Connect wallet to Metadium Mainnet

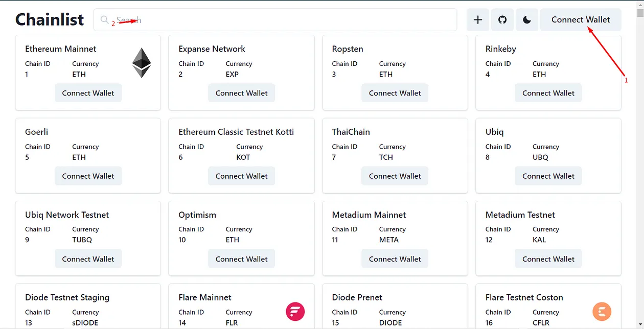(x=395, y=259)
